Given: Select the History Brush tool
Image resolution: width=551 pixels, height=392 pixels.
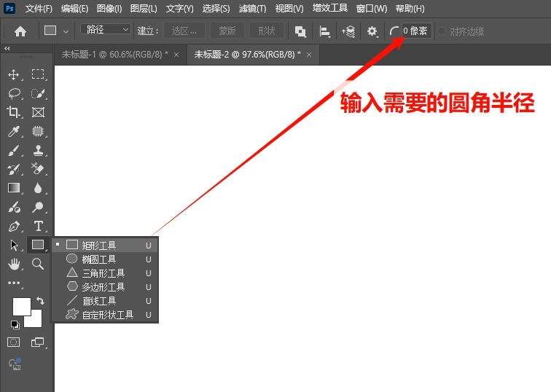Looking at the screenshot, I should pyautogui.click(x=14, y=169).
